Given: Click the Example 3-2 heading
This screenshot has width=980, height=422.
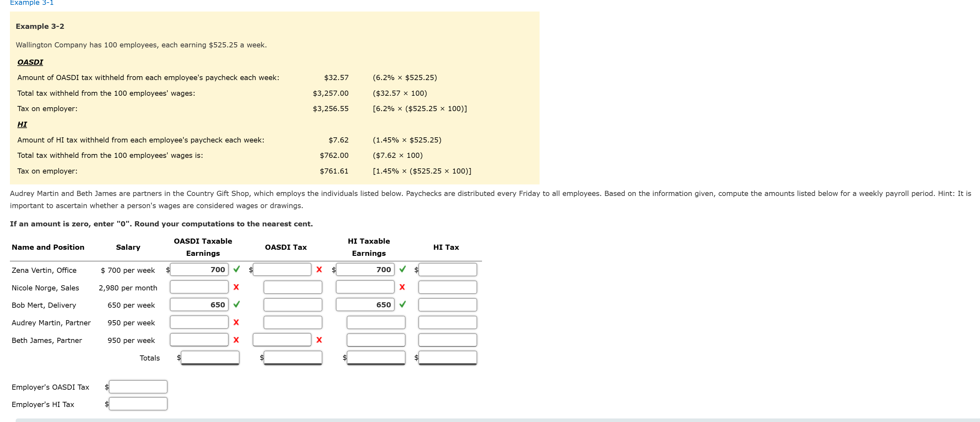Looking at the screenshot, I should coord(40,26).
